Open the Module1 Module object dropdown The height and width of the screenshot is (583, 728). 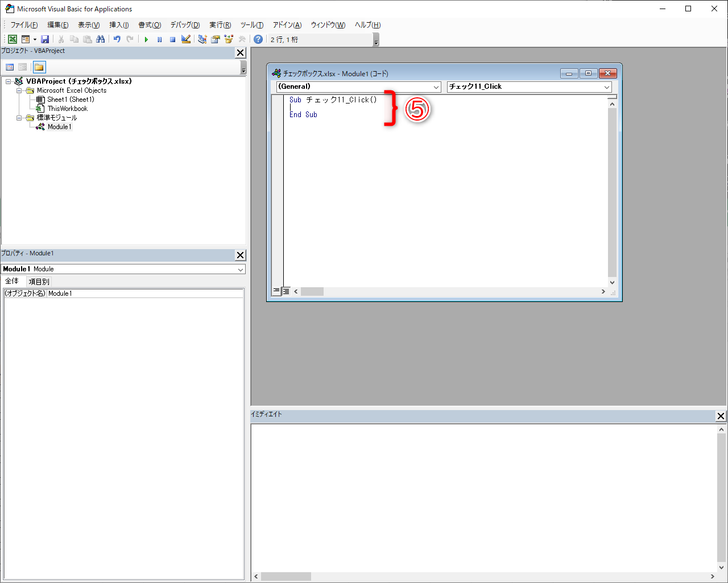[x=241, y=269]
